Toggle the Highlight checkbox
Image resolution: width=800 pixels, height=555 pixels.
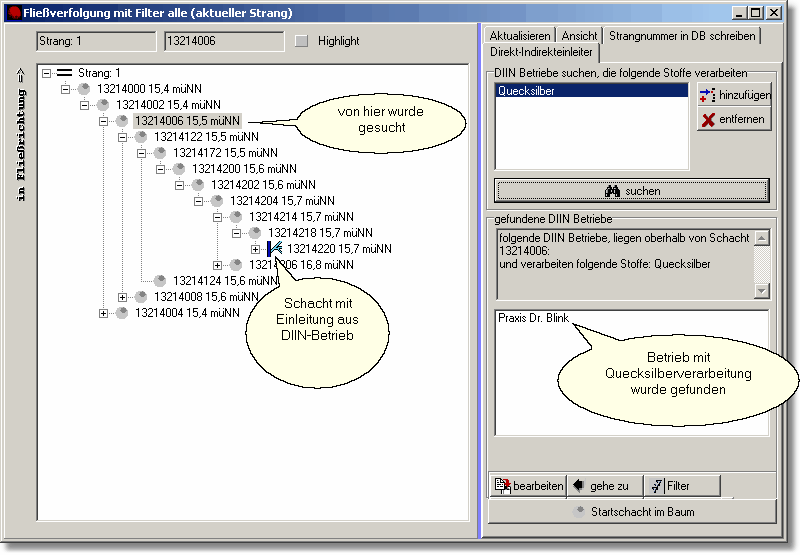(302, 41)
